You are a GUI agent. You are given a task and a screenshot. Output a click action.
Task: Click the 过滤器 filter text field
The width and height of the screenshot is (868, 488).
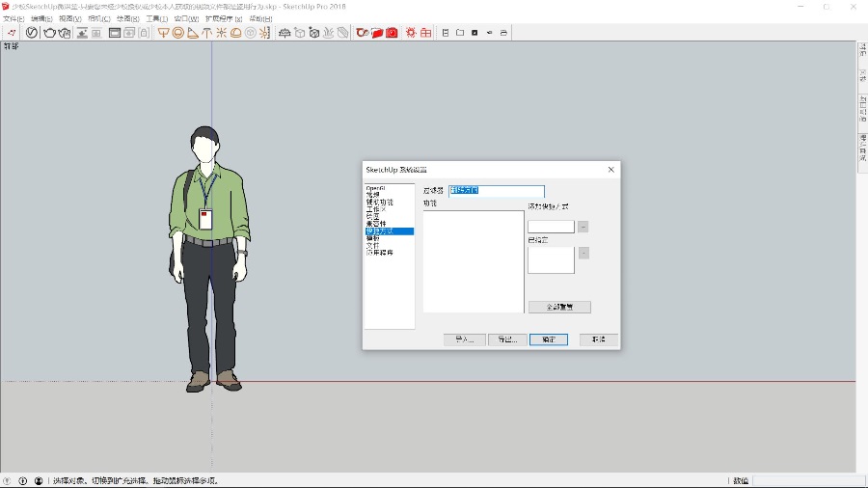click(497, 191)
